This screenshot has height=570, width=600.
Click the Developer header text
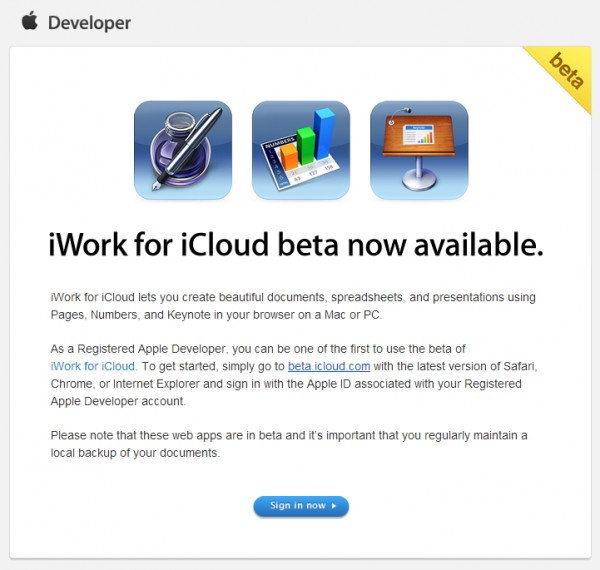pyautogui.click(x=88, y=22)
